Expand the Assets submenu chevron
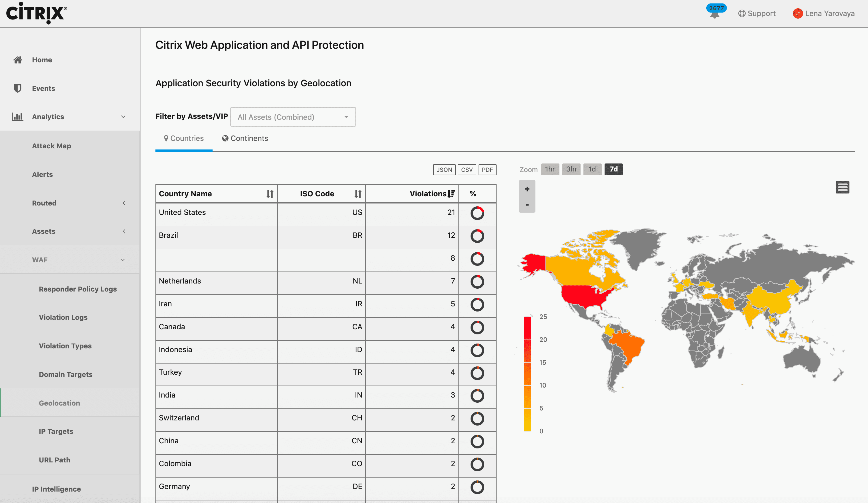The width and height of the screenshot is (868, 503). click(124, 231)
